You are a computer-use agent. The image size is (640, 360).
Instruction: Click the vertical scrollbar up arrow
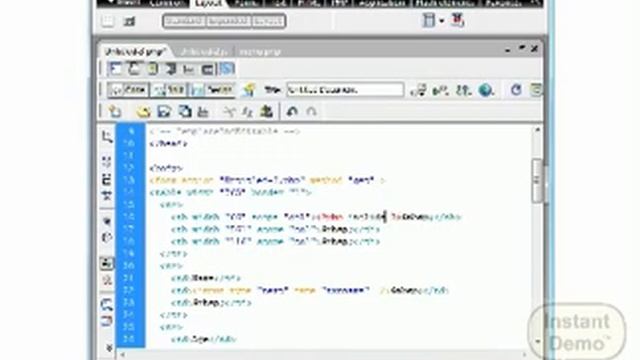[537, 130]
